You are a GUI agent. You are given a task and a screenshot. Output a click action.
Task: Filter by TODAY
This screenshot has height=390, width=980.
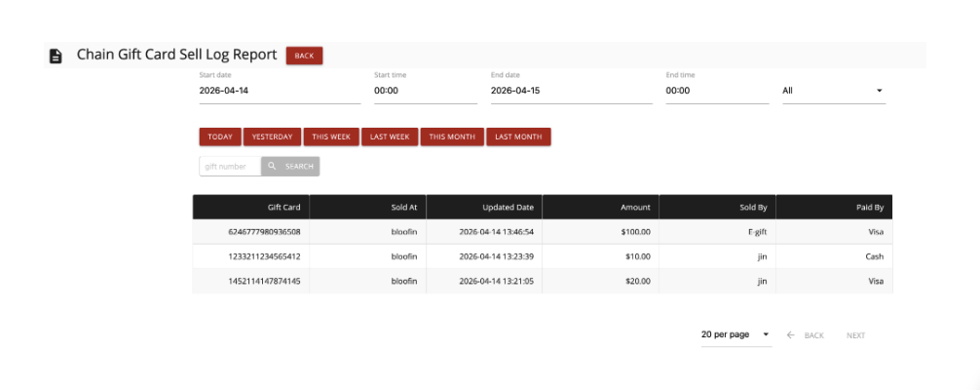click(x=220, y=136)
